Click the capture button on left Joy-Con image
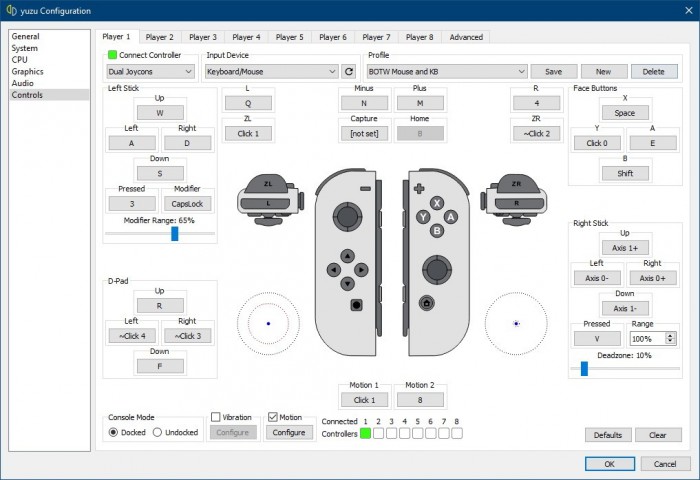 point(357,303)
